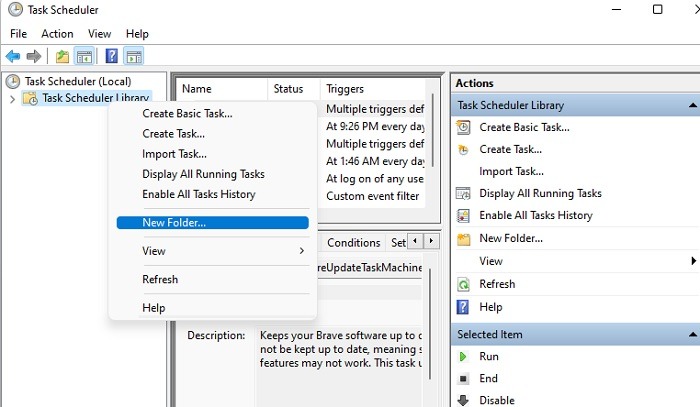700x407 pixels.
Task: Click the Task Scheduler (Local) clock icon
Action: pos(13,81)
